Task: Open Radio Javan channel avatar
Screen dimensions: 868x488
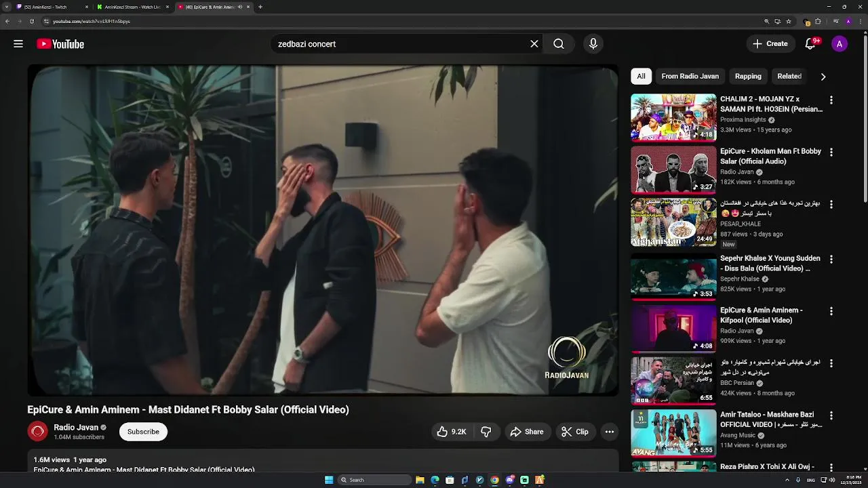Action: pos(38,432)
